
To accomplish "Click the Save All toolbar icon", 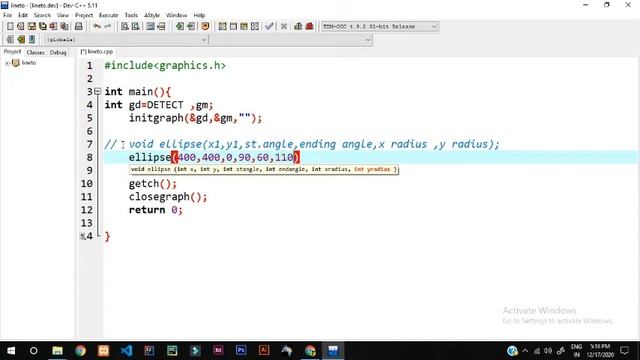I will 42,27.
